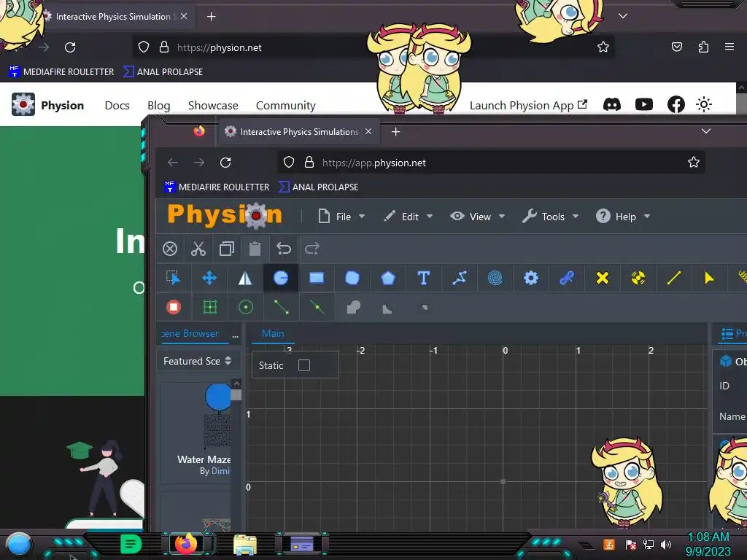Select the blue chain link tool

[566, 278]
